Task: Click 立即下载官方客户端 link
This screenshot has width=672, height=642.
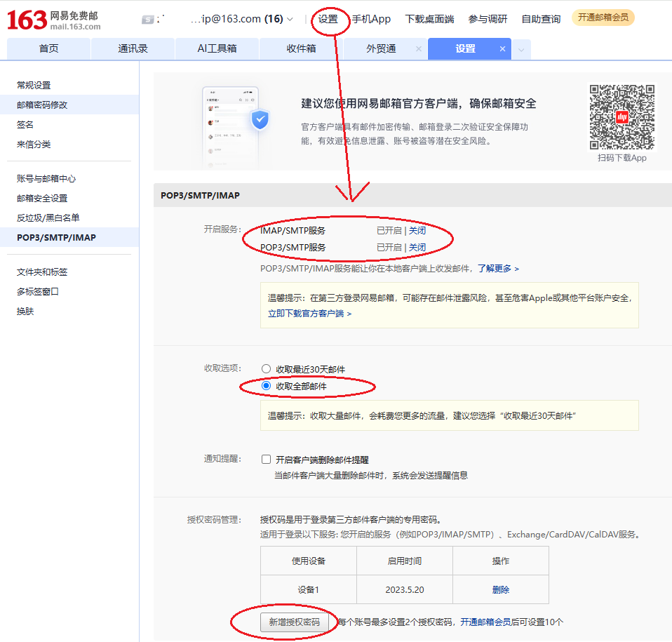Action: point(309,314)
